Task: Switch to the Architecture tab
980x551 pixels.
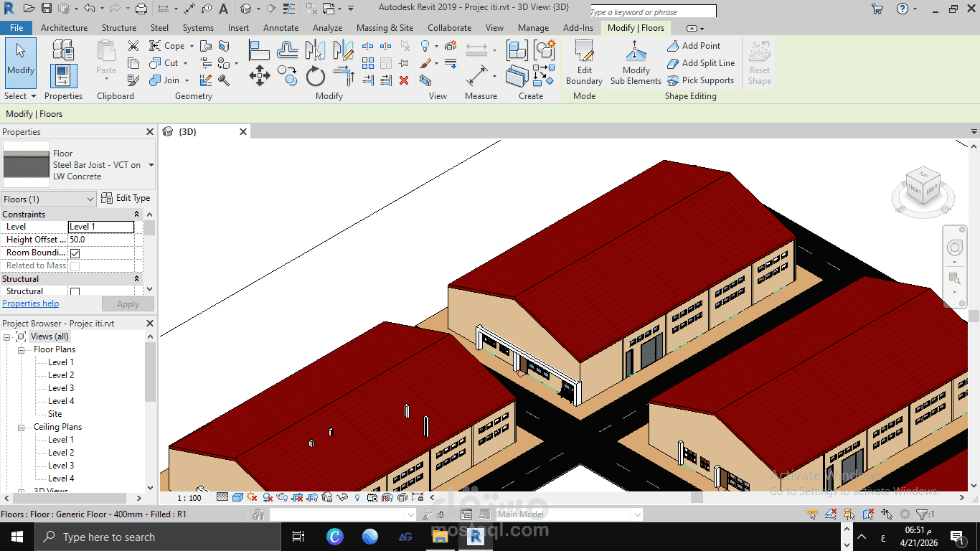Action: click(64, 28)
